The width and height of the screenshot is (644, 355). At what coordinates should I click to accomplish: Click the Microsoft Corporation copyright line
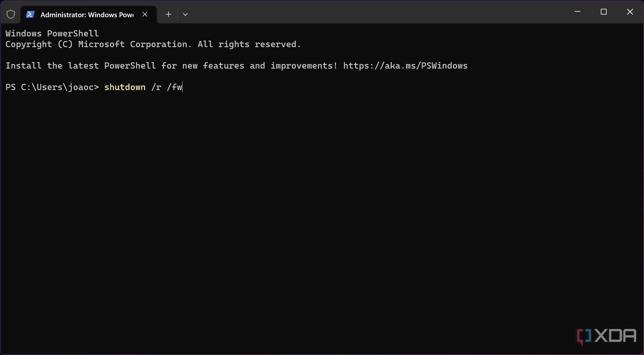[x=153, y=44]
